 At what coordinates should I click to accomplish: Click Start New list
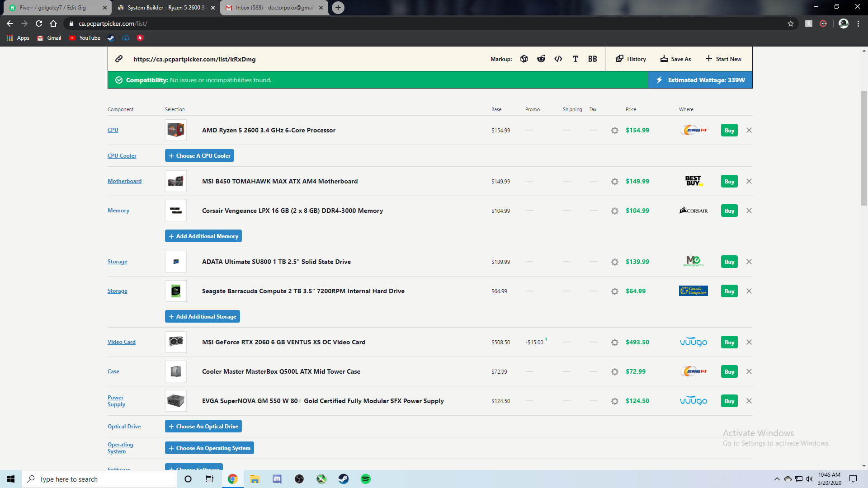coord(723,59)
